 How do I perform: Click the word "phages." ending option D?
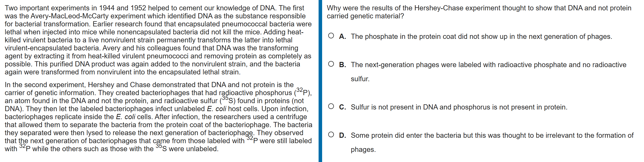[363, 150]
